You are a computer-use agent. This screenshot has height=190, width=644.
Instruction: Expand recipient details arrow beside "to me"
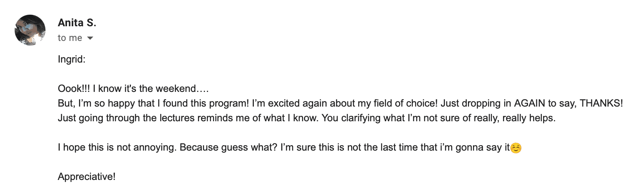[90, 38]
